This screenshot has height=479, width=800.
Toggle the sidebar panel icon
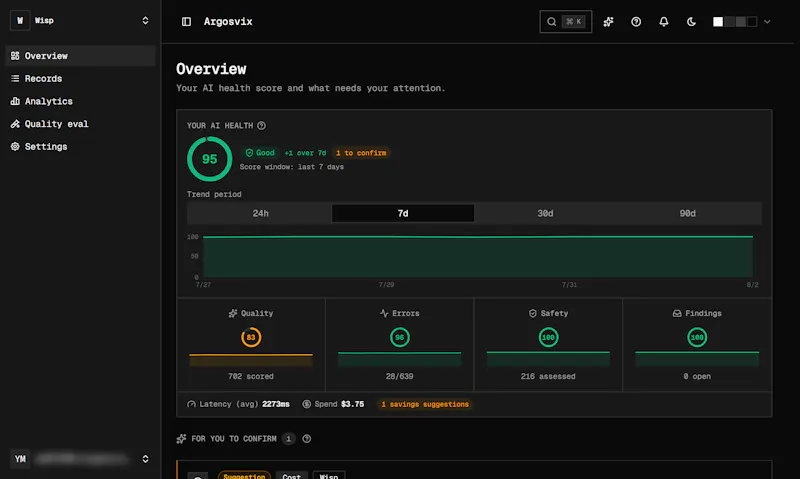tap(186, 21)
